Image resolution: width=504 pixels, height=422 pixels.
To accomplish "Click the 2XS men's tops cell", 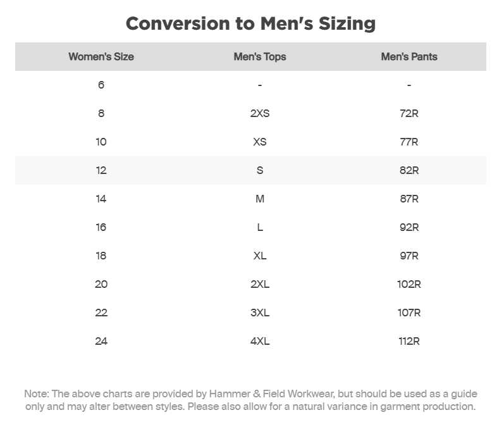I will [x=260, y=113].
